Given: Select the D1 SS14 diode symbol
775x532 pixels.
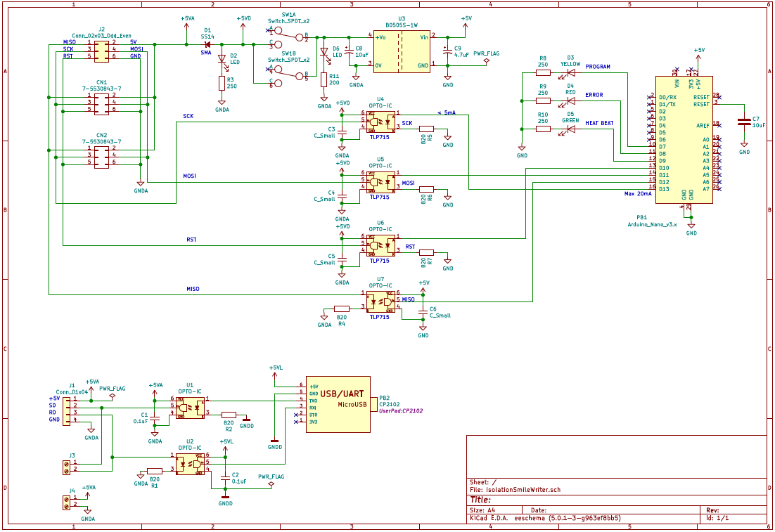Looking at the screenshot, I should (207, 44).
